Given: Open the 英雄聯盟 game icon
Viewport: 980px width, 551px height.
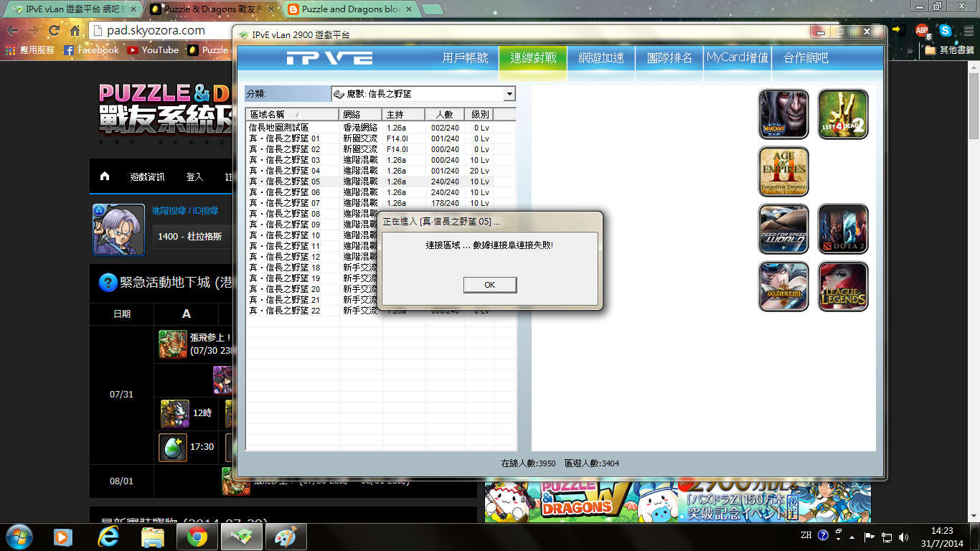Looking at the screenshot, I should [783, 286].
